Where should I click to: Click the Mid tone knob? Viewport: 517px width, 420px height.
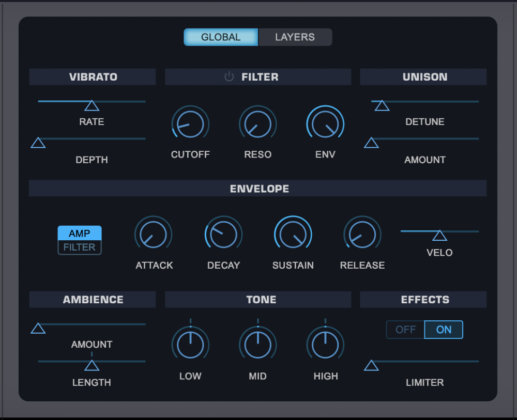257,345
